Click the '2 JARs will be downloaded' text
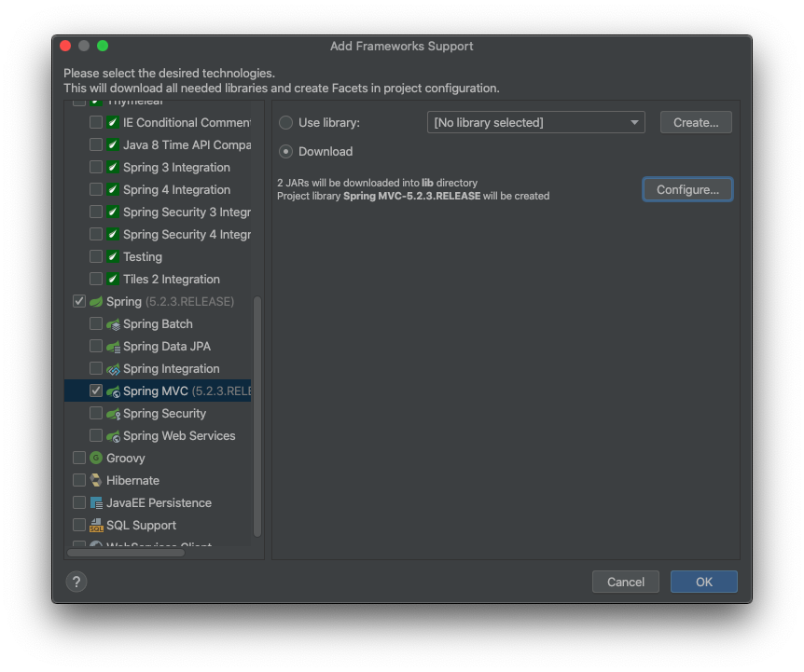Viewport: 804px width, 672px height. [377, 183]
